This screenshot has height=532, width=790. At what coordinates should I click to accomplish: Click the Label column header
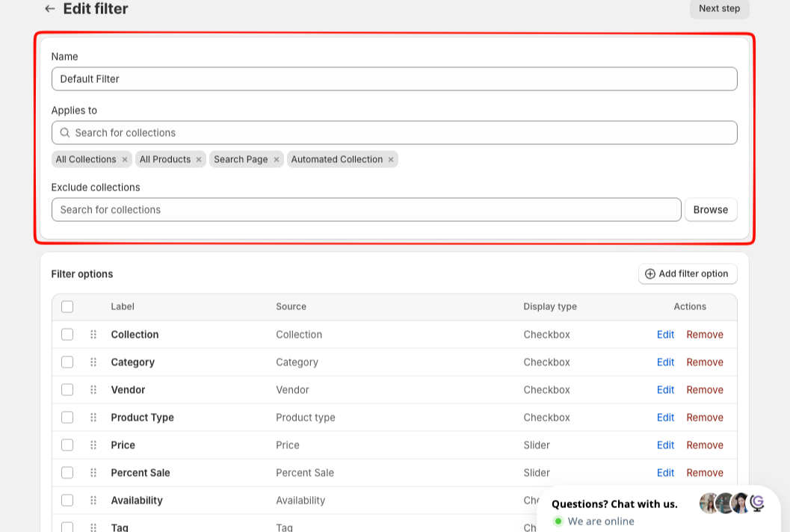(123, 306)
